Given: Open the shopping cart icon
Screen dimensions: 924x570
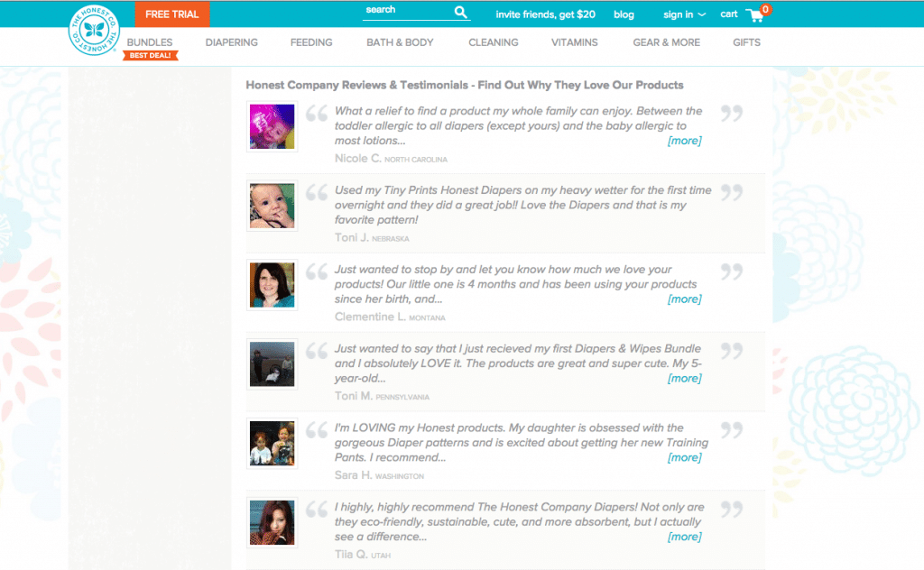Looking at the screenshot, I should click(x=754, y=15).
